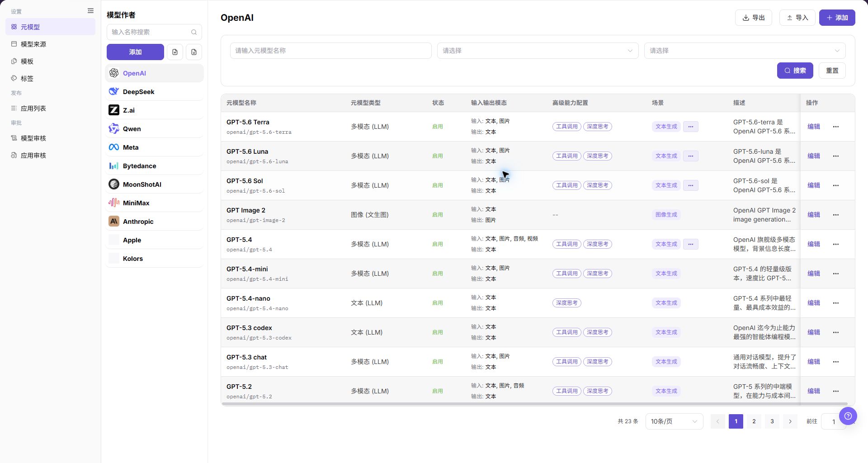Collapse the settings sidebar menu icon
This screenshot has width=868, height=463.
pos(90,11)
